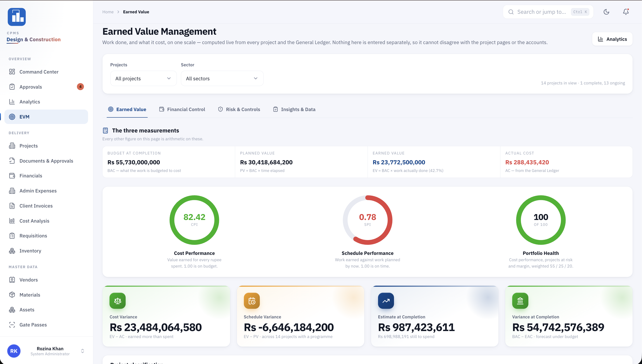Open Cost Analysis from sidebar

[x=46, y=221]
